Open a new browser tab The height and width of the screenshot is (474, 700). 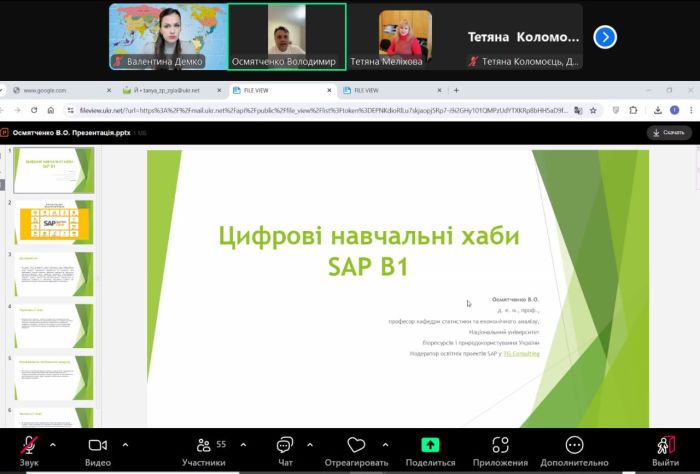click(x=456, y=90)
